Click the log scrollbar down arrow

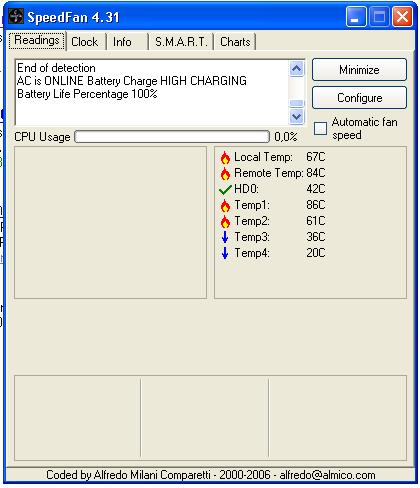tap(297, 117)
